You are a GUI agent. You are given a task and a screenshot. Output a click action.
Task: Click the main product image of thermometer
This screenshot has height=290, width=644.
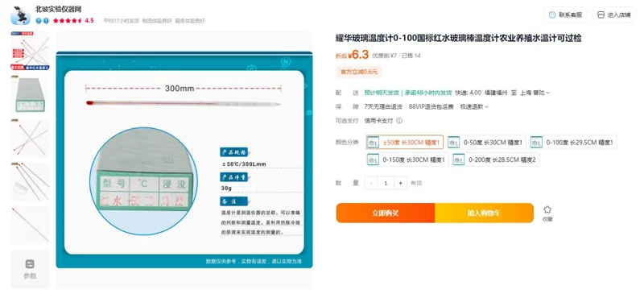184,159
